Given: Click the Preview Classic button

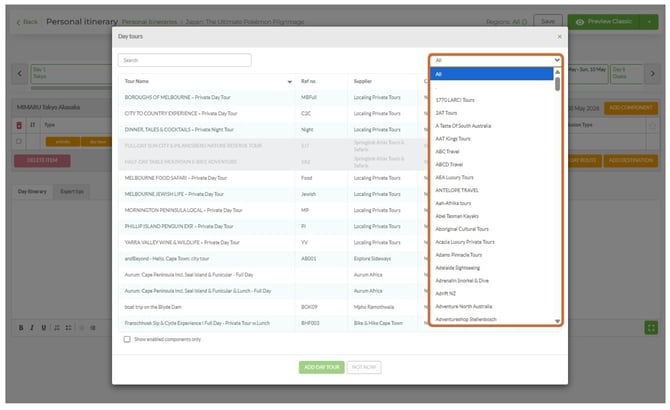Looking at the screenshot, I should tap(603, 22).
